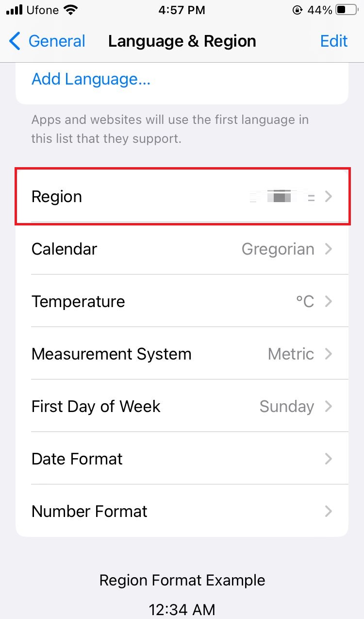Tap Add Language link
The image size is (364, 619).
(x=91, y=79)
